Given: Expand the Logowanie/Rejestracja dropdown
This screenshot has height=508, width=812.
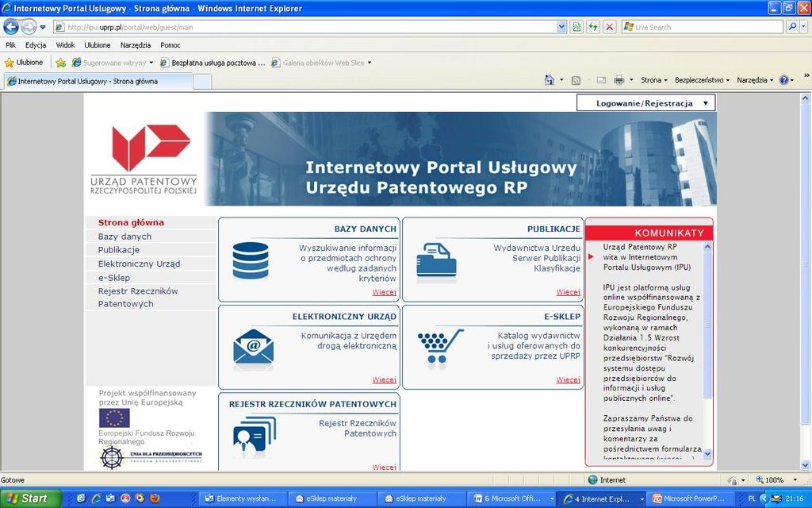Looking at the screenshot, I should pyautogui.click(x=645, y=103).
